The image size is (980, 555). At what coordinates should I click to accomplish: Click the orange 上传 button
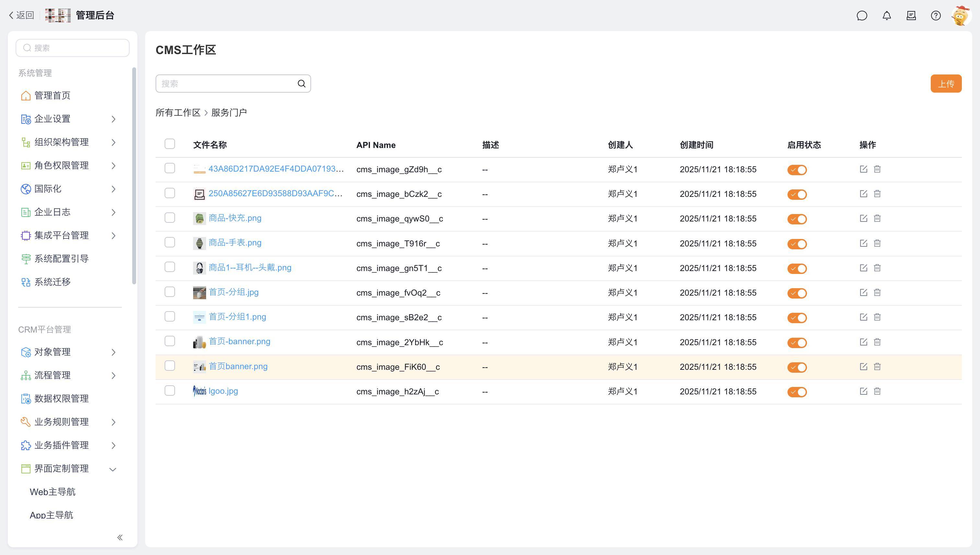pyautogui.click(x=946, y=84)
